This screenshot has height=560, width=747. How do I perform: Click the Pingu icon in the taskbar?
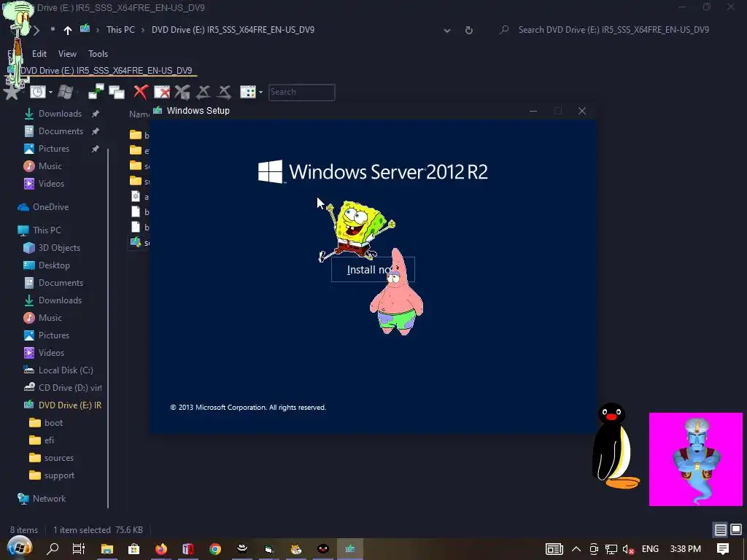[323, 549]
